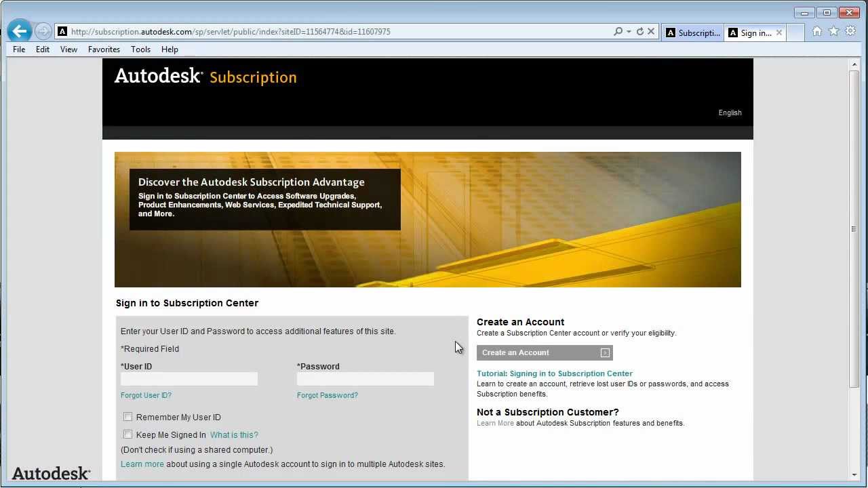This screenshot has height=488, width=868.
Task: Click the *Required Field text
Action: [x=150, y=349]
